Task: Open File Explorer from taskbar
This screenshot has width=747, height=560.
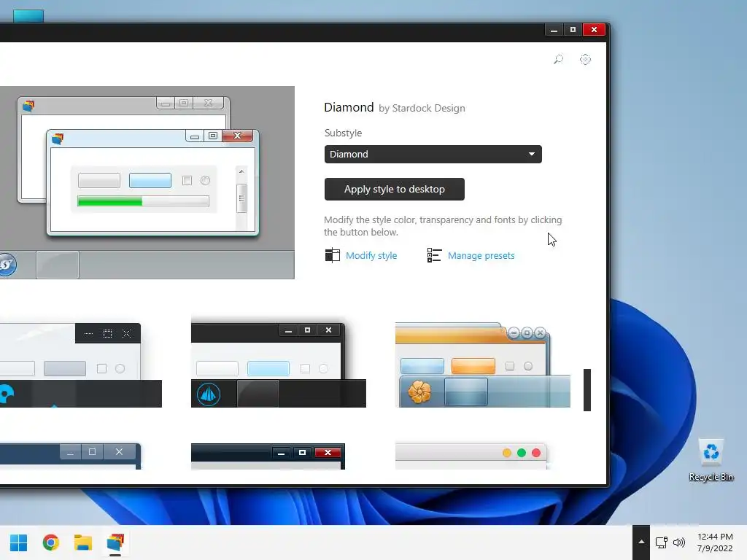Action: point(83,542)
